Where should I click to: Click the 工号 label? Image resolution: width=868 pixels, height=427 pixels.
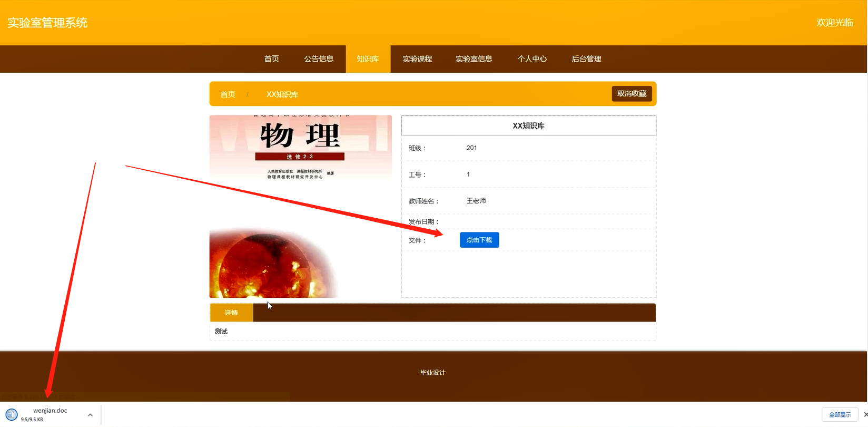point(417,174)
